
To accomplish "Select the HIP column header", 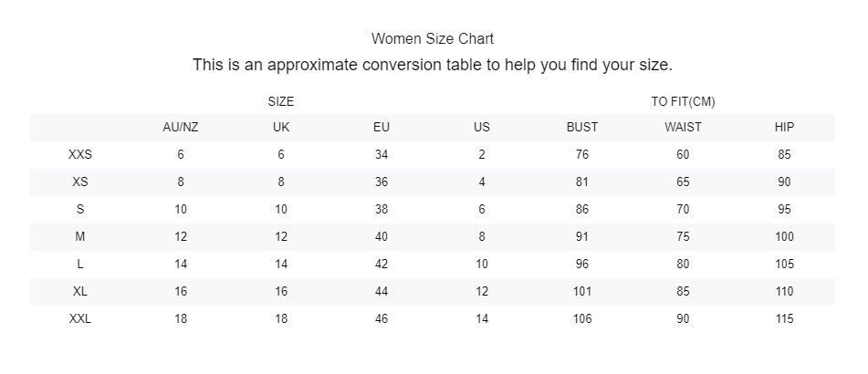I will (784, 127).
